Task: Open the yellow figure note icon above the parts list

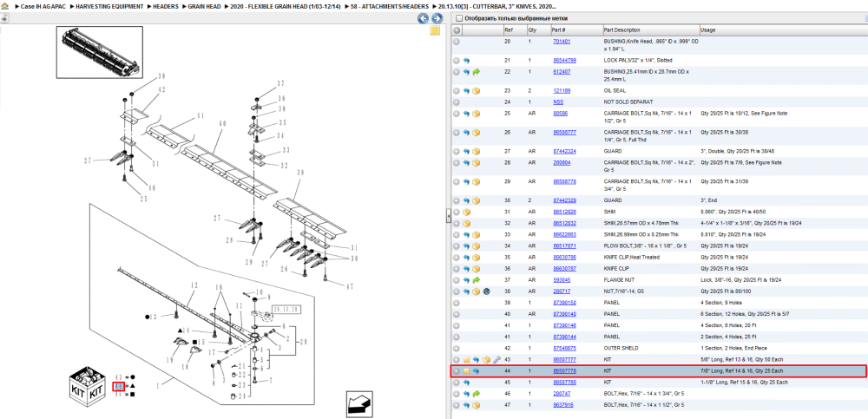Action: [x=435, y=30]
